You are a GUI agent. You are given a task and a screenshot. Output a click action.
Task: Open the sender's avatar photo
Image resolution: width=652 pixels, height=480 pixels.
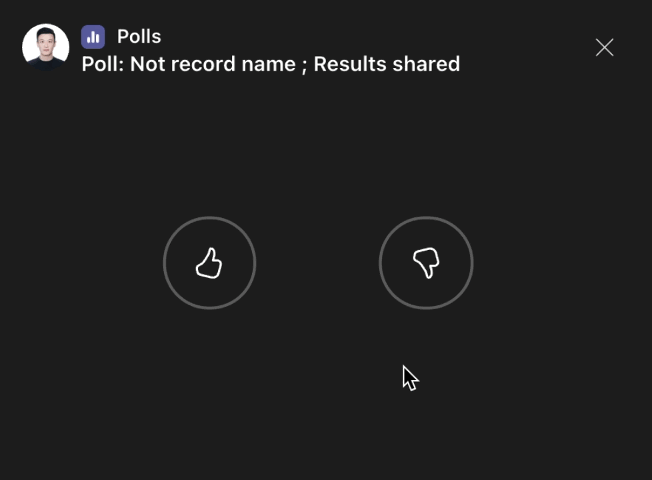tap(46, 47)
